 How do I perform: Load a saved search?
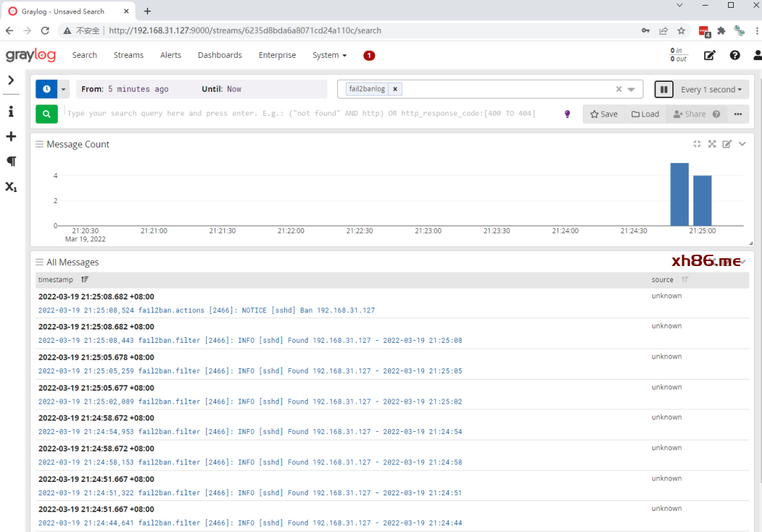coord(645,114)
